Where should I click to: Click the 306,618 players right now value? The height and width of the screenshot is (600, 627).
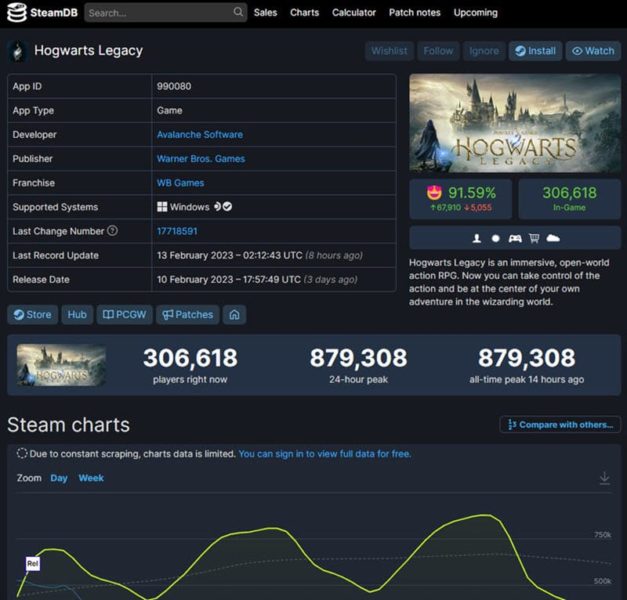click(x=190, y=358)
